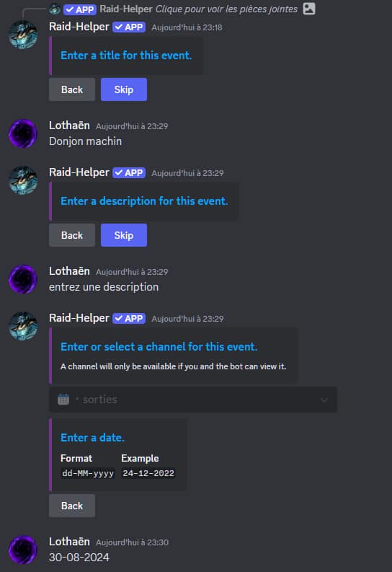Open Lothaën's avatar next to Donjon machin
Image resolution: width=392 pixels, height=572 pixels.
click(23, 133)
